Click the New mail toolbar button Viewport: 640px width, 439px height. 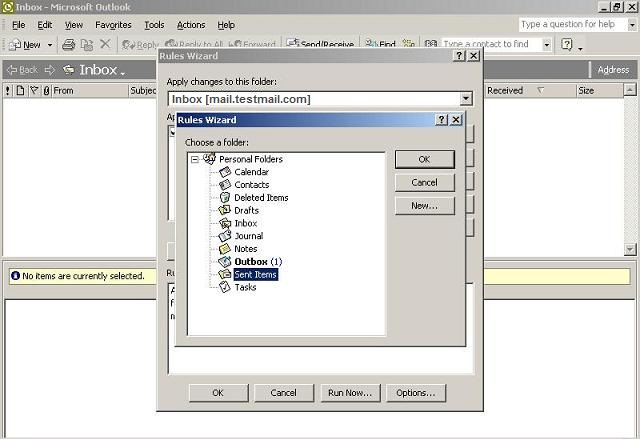[25, 44]
